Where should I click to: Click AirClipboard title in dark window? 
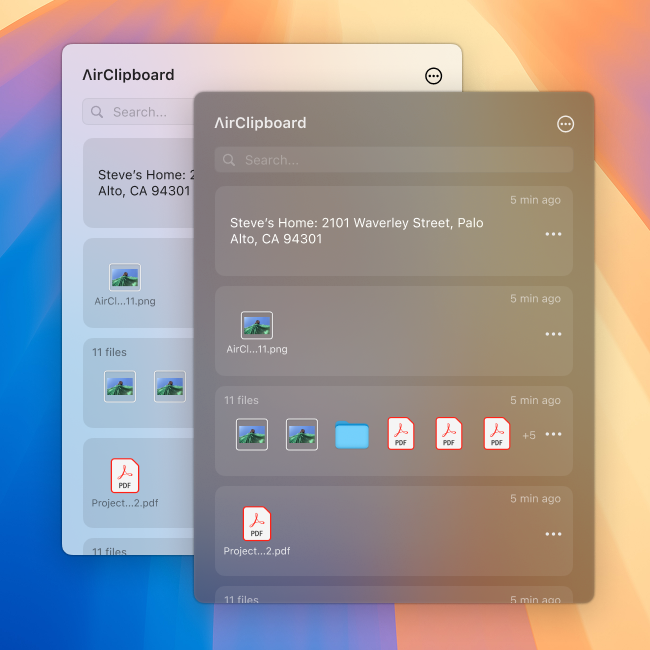point(260,123)
